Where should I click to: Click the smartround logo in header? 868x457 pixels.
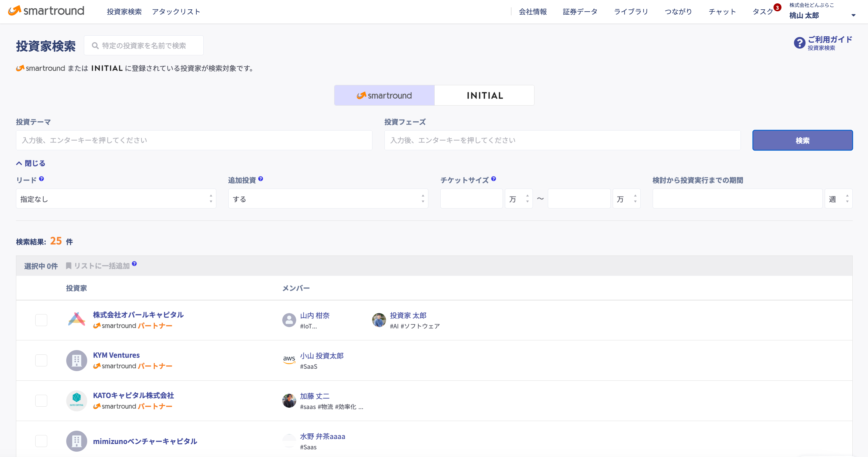(x=46, y=11)
